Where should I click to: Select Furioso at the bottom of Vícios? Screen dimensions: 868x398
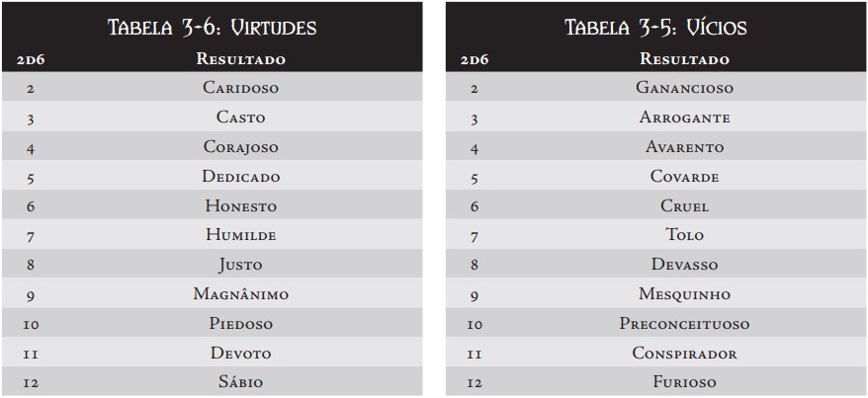(685, 381)
